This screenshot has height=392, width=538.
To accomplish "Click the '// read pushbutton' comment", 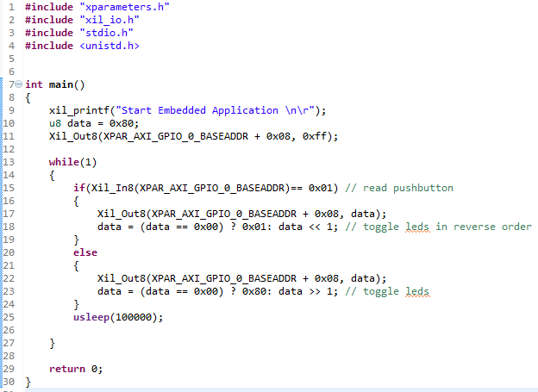I will pos(399,188).
